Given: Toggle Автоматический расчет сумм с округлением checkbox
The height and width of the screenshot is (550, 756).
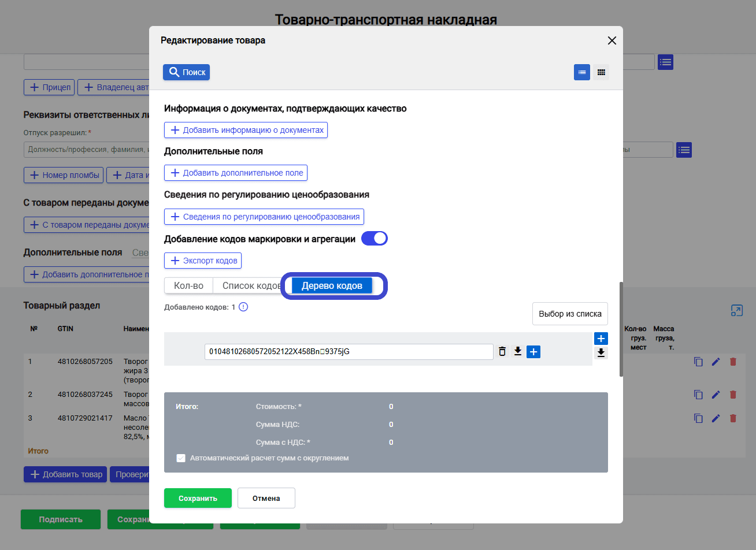Looking at the screenshot, I should pyautogui.click(x=180, y=458).
